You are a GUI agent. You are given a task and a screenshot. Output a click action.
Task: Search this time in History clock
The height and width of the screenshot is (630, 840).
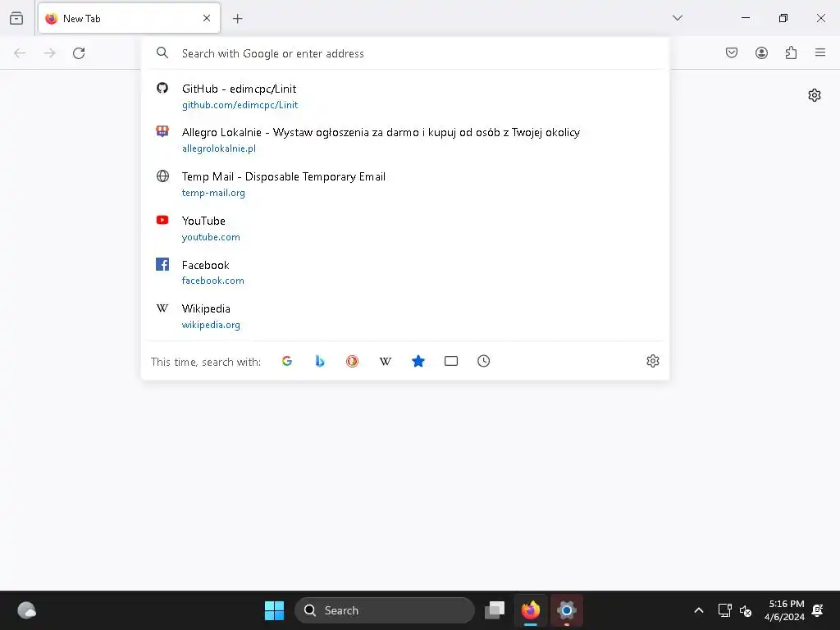(484, 361)
